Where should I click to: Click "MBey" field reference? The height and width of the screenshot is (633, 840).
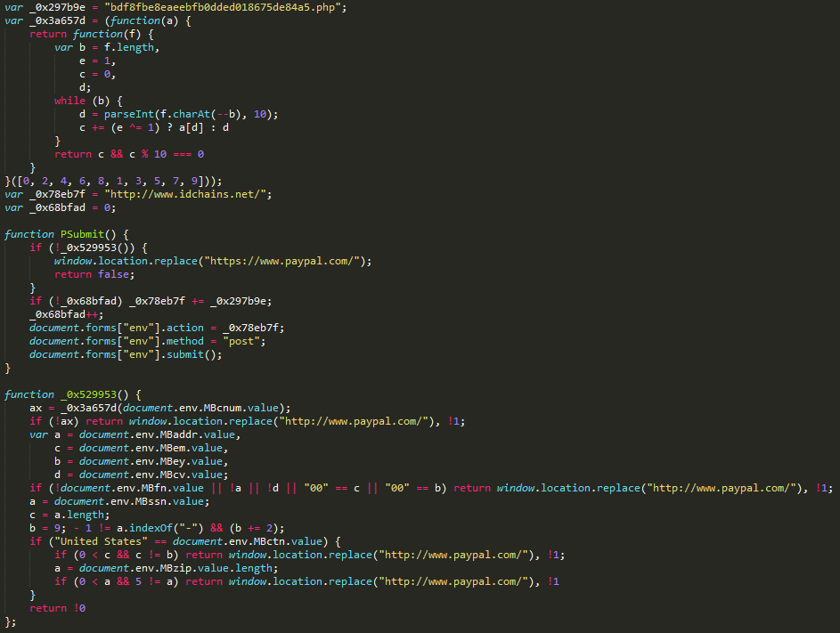pos(173,462)
